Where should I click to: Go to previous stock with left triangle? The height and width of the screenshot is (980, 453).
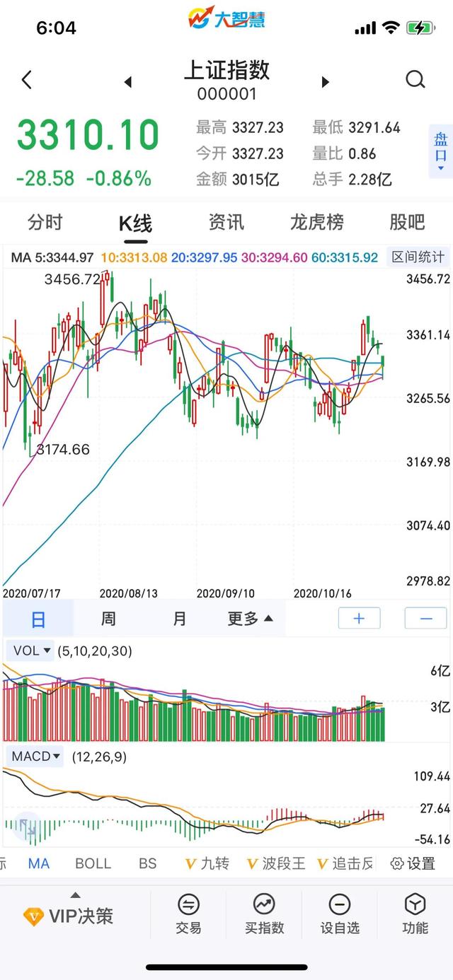click(x=128, y=82)
